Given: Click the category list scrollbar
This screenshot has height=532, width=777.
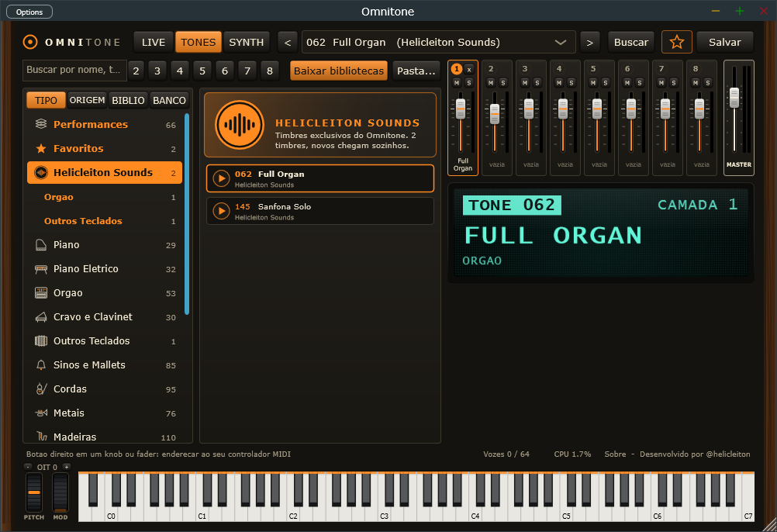Looking at the screenshot, I should pyautogui.click(x=187, y=214).
